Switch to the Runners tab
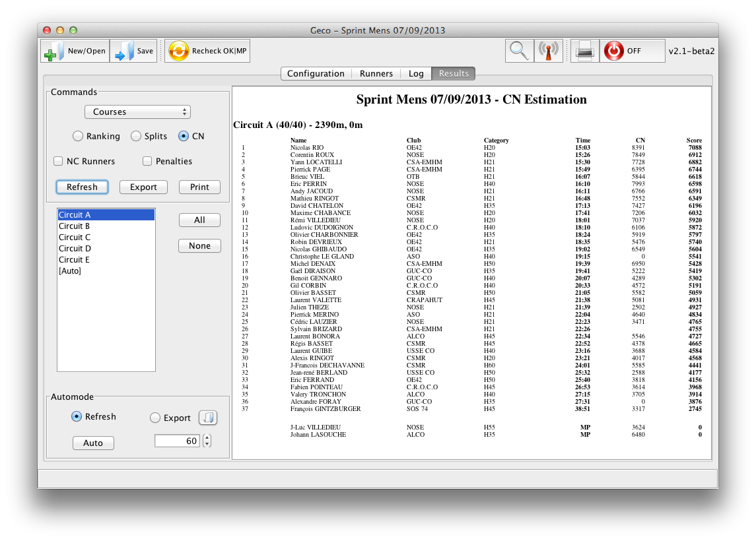756x541 pixels. [376, 74]
